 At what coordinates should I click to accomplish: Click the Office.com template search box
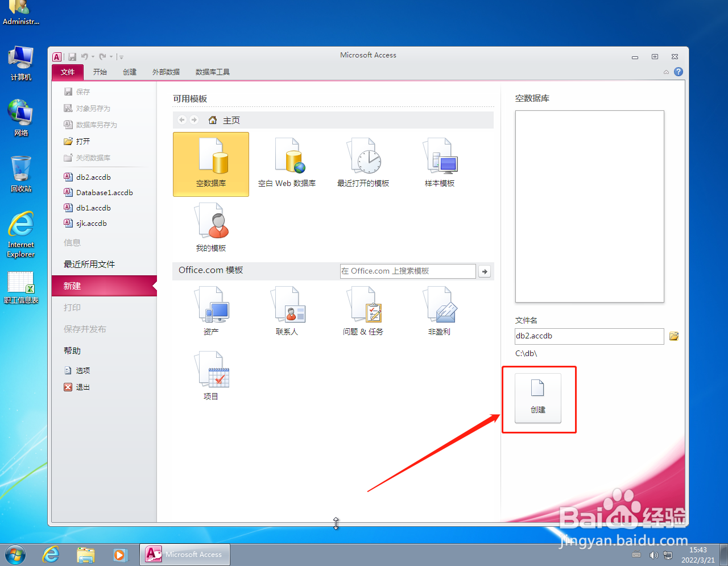tap(408, 271)
